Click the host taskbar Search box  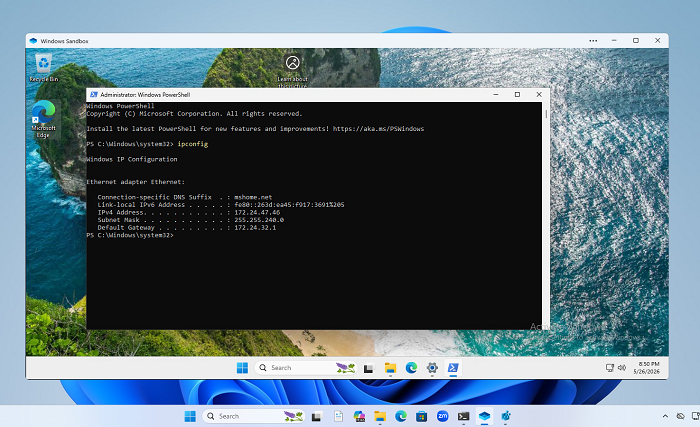tap(254, 416)
